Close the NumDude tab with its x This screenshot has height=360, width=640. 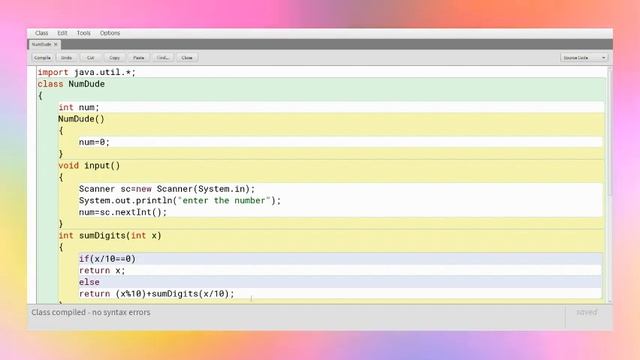(56, 44)
